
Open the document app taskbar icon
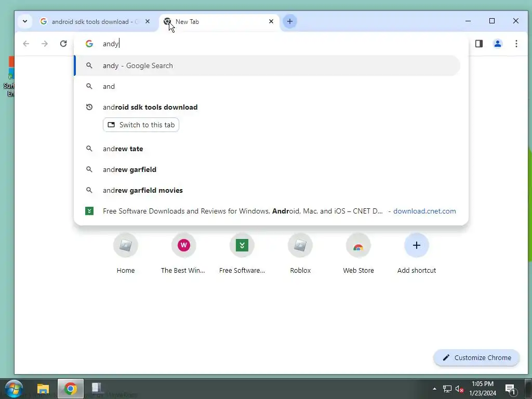click(x=97, y=388)
